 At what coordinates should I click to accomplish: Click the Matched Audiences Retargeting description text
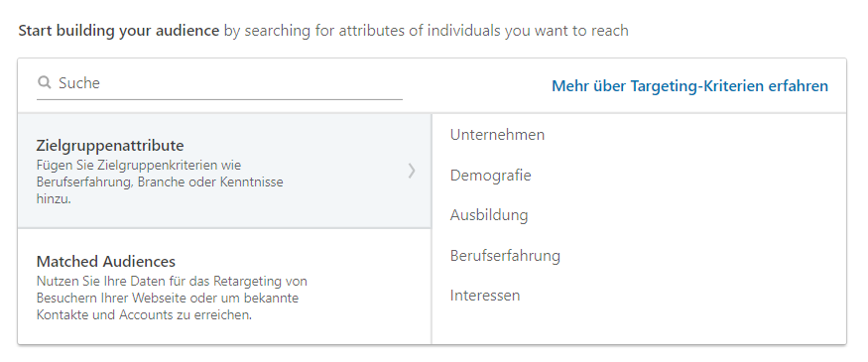[172, 298]
